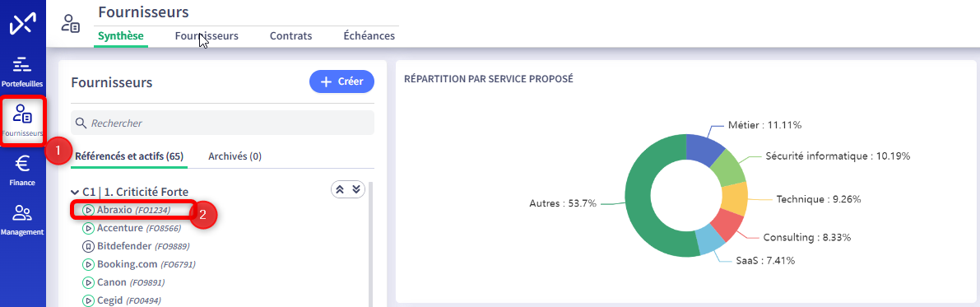Show the Archivés (0) tab
The width and height of the screenshot is (980, 307).
[235, 156]
